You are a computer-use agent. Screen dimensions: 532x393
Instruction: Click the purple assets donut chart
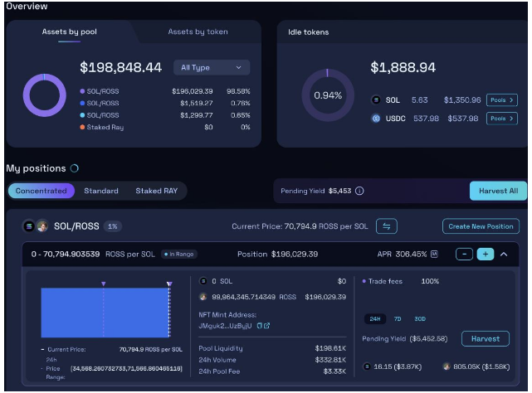click(44, 95)
